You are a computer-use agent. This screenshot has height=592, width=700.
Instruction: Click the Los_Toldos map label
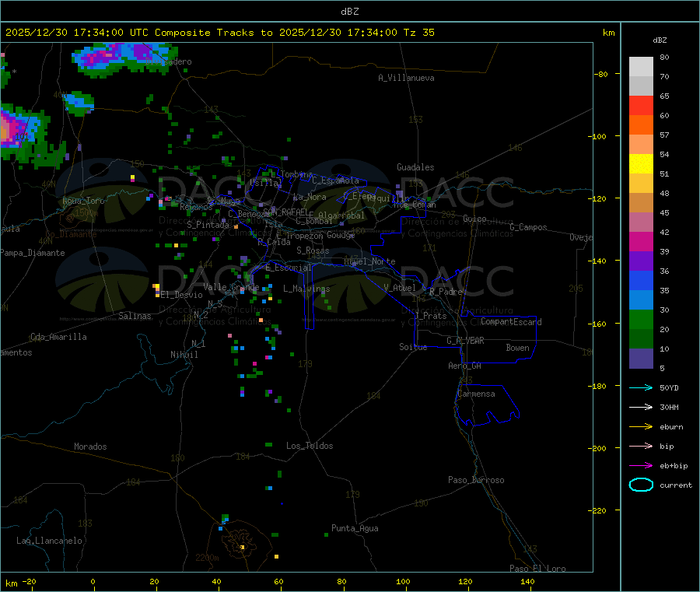(310, 446)
